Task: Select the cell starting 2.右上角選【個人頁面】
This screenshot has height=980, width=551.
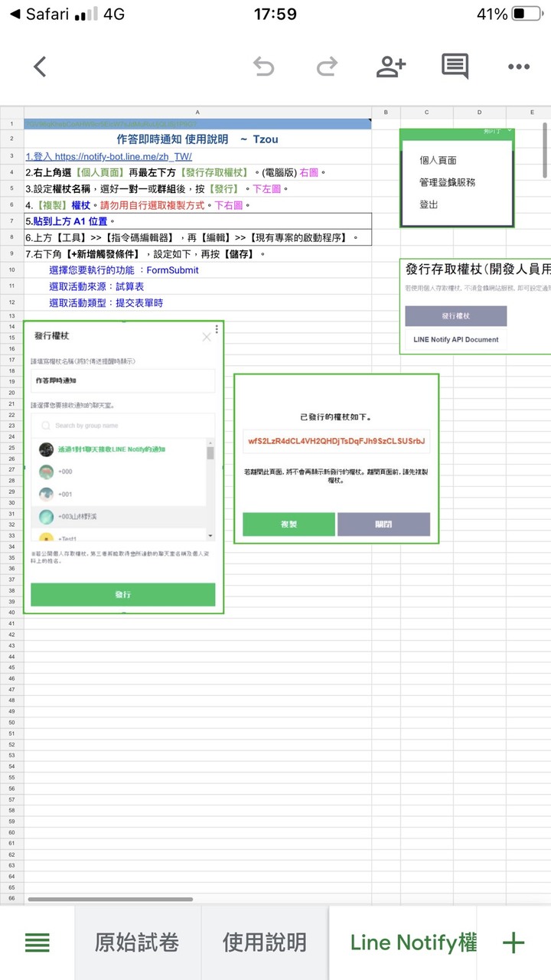Action: (x=197, y=172)
